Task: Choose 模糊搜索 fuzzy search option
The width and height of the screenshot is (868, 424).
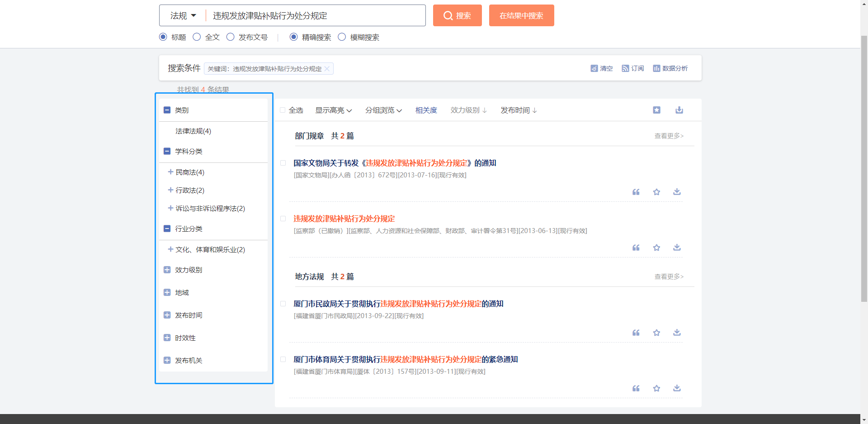Action: [342, 37]
